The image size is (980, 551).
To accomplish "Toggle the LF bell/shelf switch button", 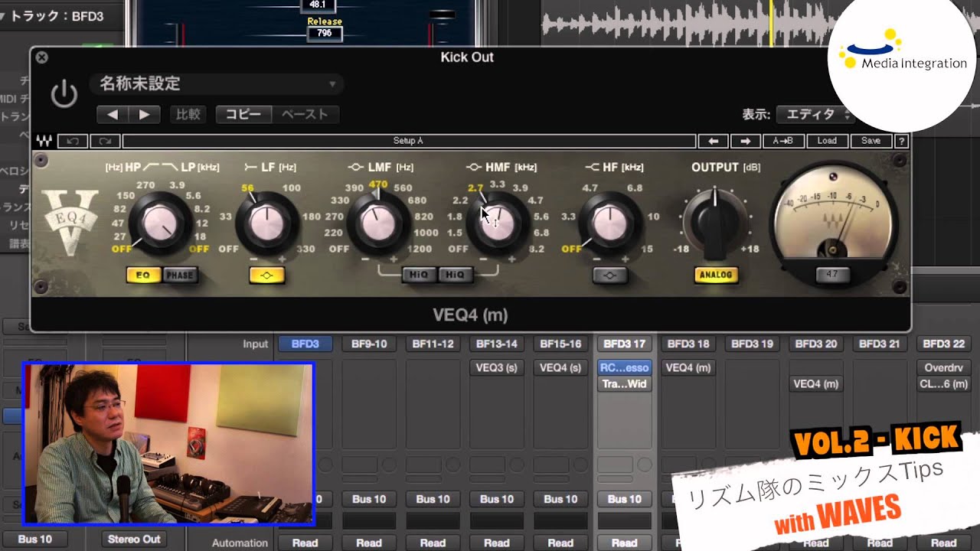I will [267, 275].
